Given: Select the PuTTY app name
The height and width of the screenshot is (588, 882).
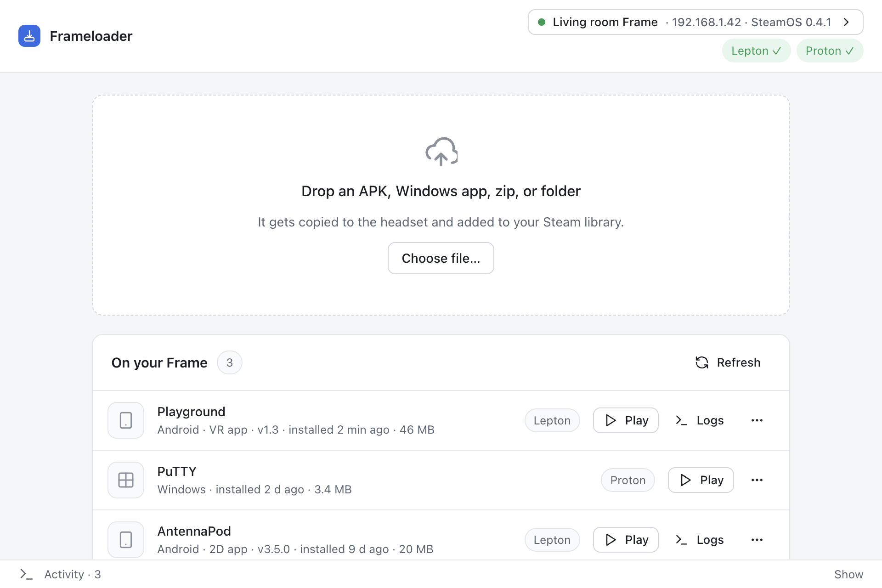Looking at the screenshot, I should click(x=177, y=471).
